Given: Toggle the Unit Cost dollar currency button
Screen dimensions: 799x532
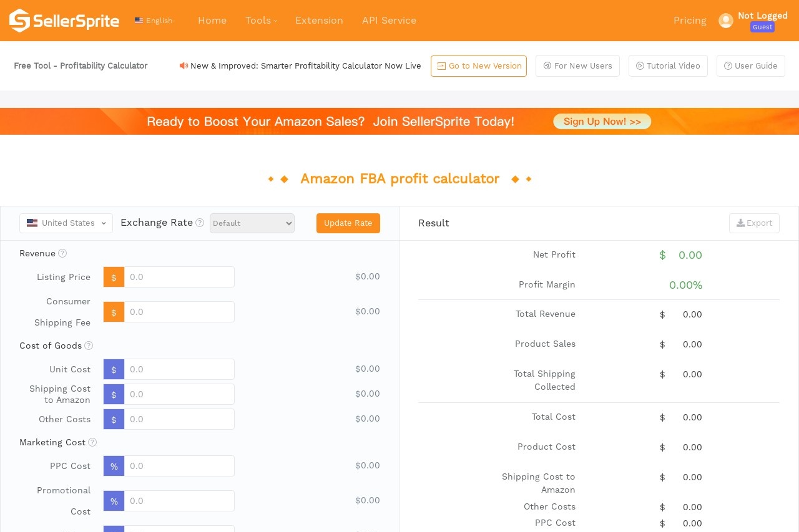Looking at the screenshot, I should [114, 369].
